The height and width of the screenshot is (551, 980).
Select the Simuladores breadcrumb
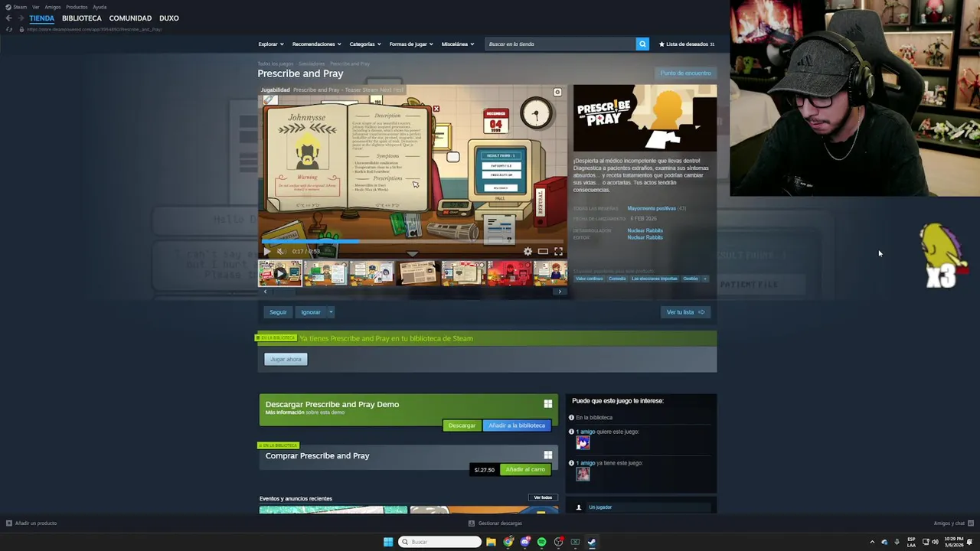click(312, 64)
